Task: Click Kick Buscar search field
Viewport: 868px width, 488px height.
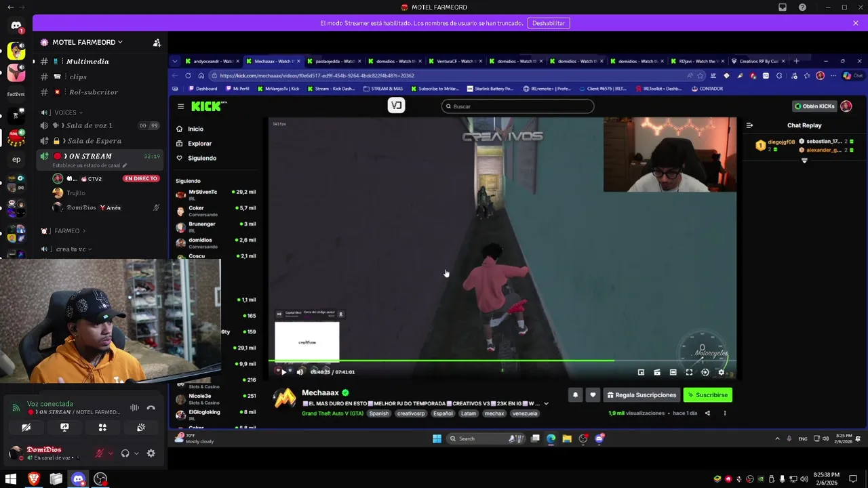Action: tap(517, 106)
